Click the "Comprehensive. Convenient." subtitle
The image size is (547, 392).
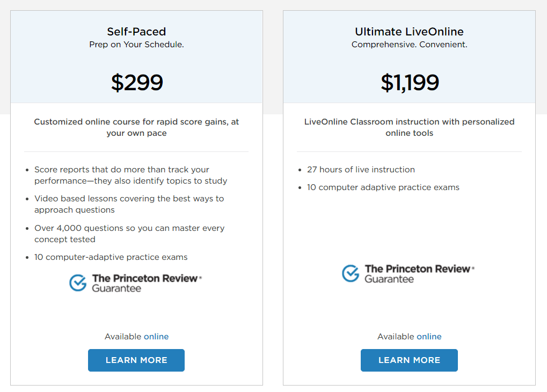coord(409,45)
